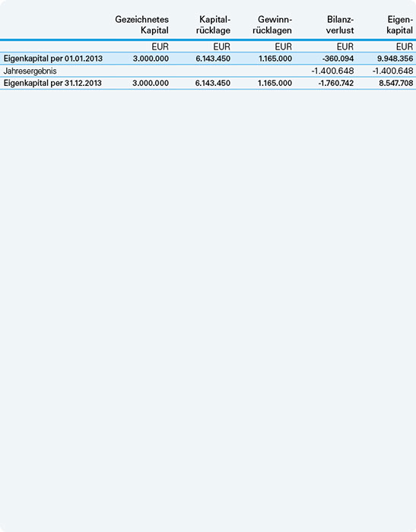Select the Eigenkapital column header
Screen dimensions: 416x532
(x=400, y=25)
